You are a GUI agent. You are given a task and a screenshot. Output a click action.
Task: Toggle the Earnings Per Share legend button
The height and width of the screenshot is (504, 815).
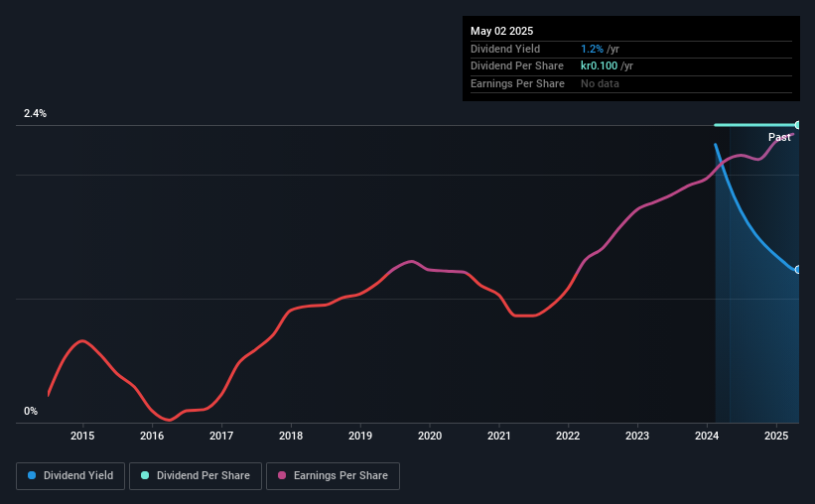333,476
